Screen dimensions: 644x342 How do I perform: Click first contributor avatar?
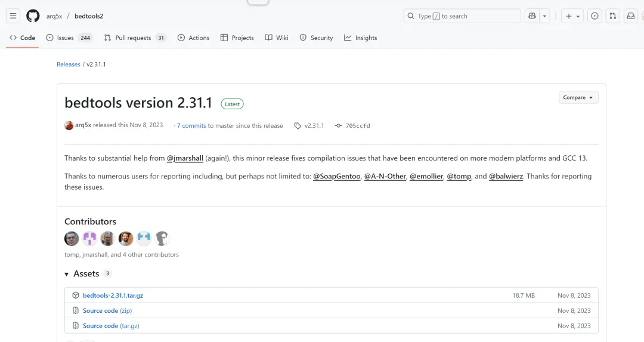(72, 238)
